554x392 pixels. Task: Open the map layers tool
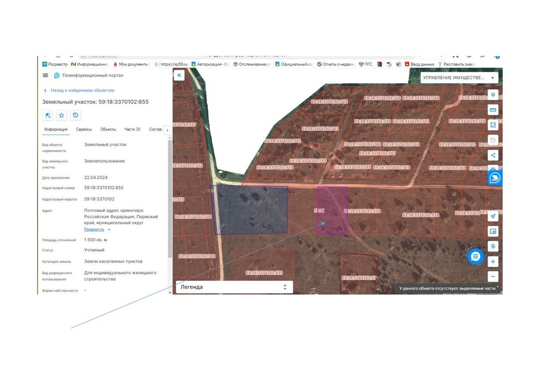(x=493, y=95)
